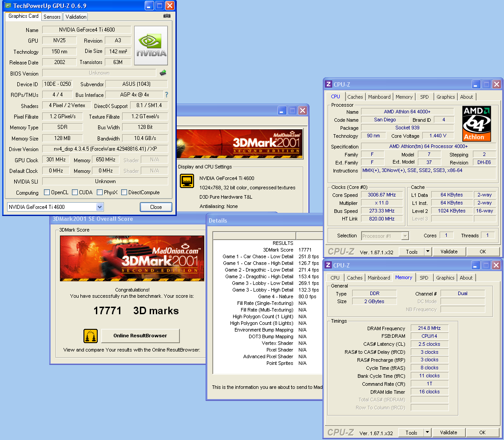Open the Mainboard tab in upper CPU-Z
504x440 pixels.
click(x=379, y=97)
